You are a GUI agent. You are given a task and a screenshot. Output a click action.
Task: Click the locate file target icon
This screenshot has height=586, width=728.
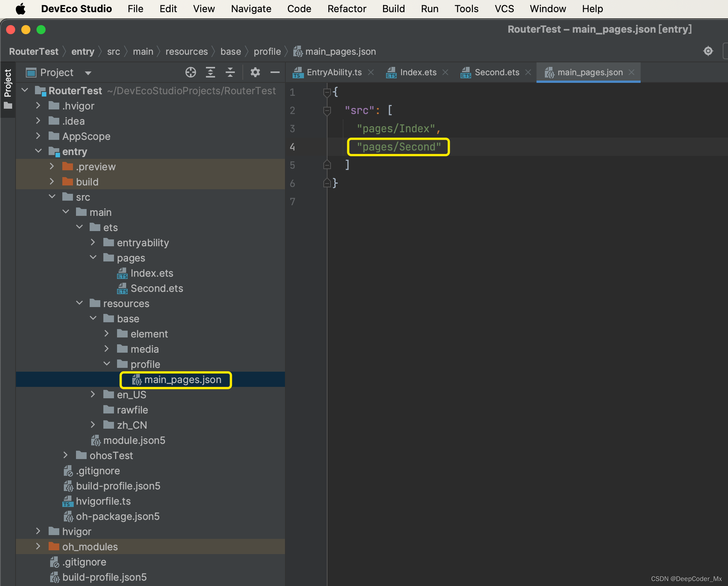191,72
